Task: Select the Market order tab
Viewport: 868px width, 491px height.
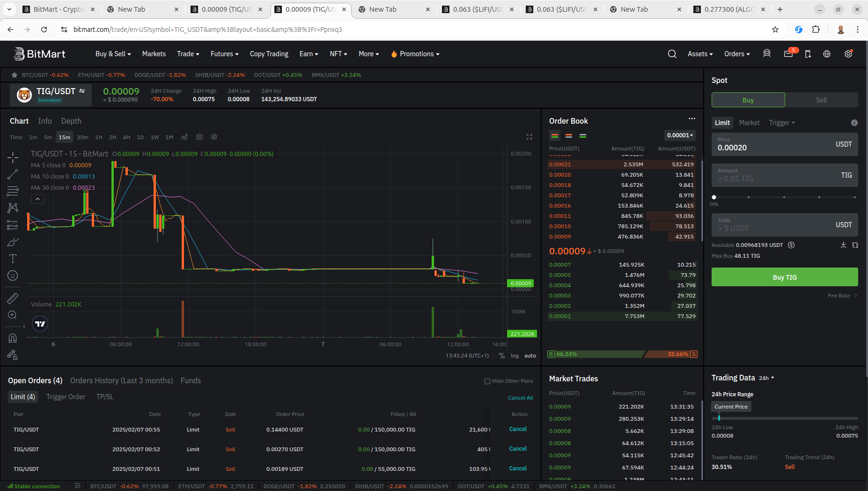Action: [749, 123]
